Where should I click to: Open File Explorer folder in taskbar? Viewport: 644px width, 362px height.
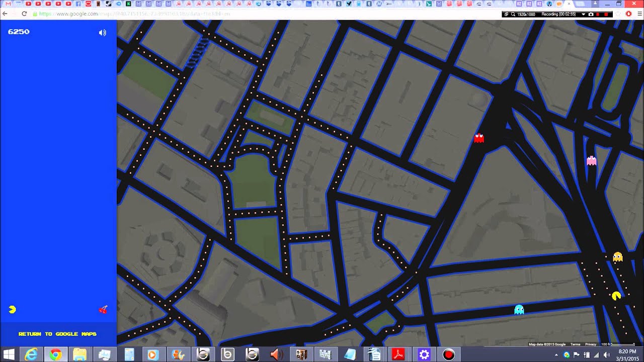pyautogui.click(x=79, y=354)
